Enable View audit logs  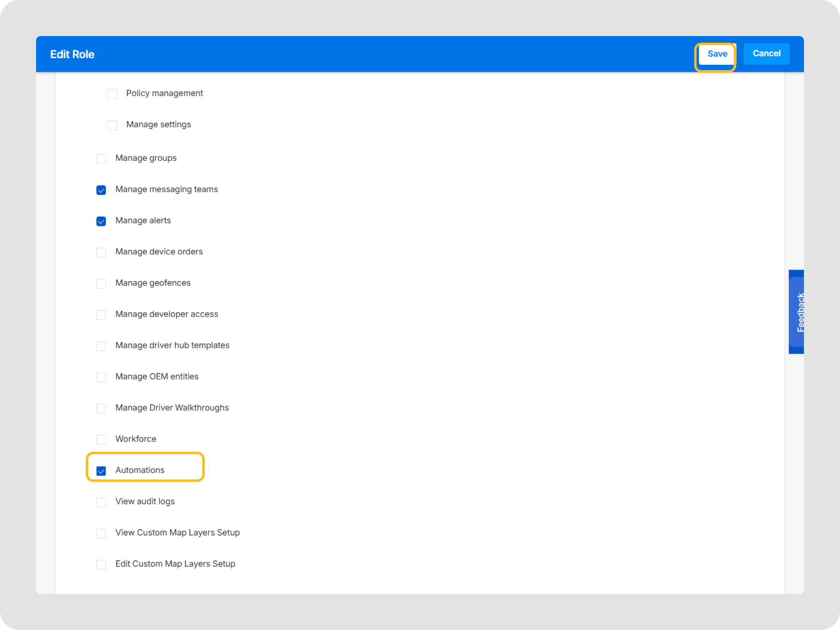(101, 502)
